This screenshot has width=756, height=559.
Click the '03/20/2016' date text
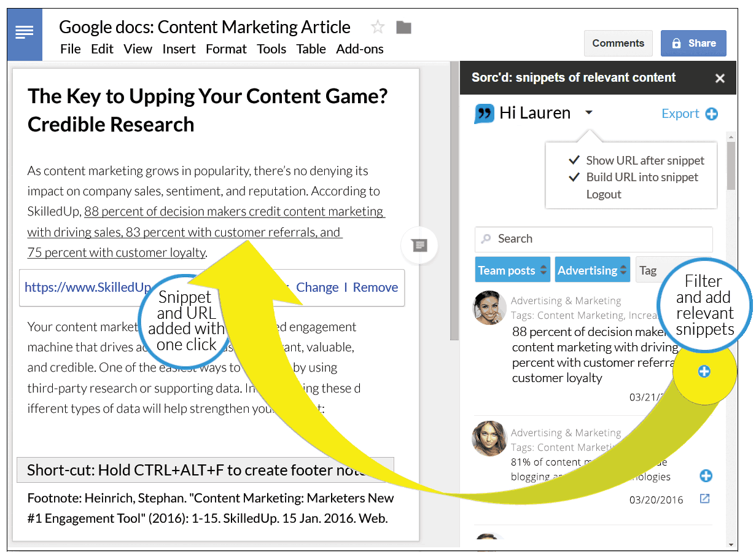click(656, 500)
